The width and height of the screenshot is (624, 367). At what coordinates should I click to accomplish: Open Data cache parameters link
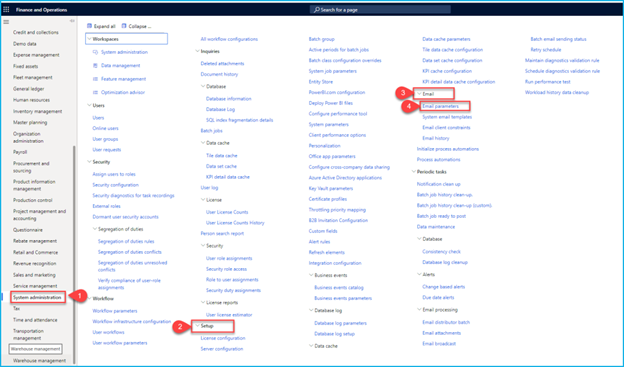point(446,39)
